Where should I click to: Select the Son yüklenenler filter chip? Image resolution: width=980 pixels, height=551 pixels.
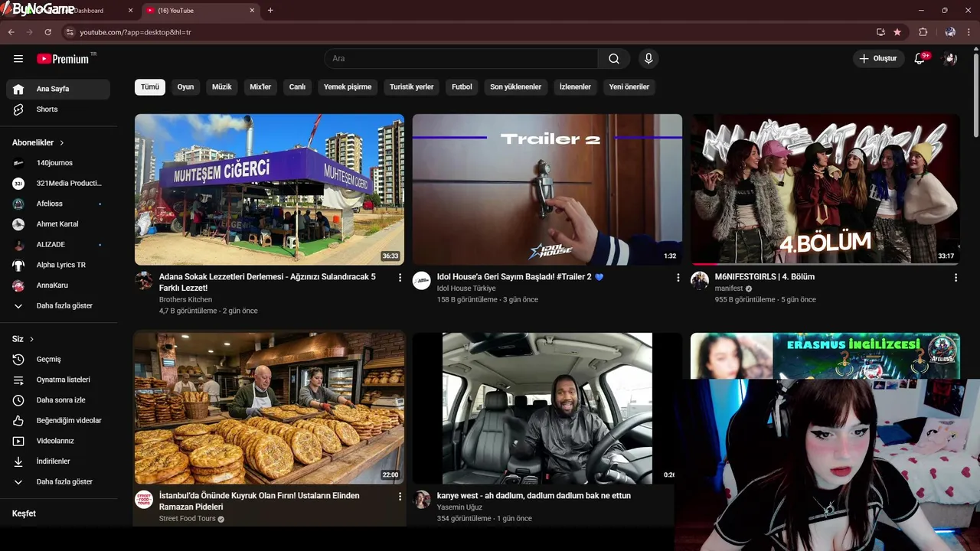pyautogui.click(x=516, y=87)
